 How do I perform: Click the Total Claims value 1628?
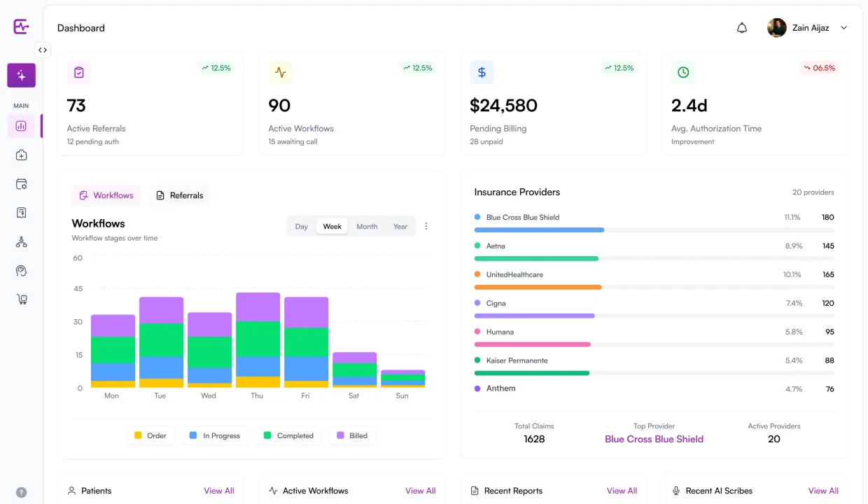point(534,440)
